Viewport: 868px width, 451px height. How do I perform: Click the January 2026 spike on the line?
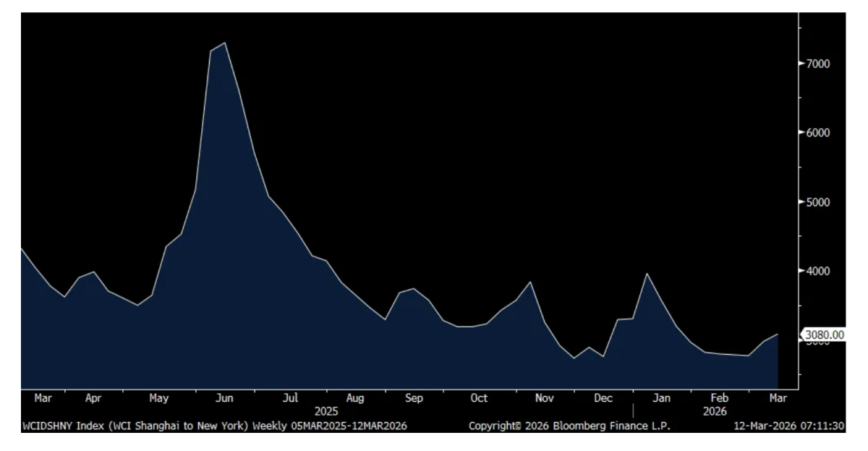(647, 274)
